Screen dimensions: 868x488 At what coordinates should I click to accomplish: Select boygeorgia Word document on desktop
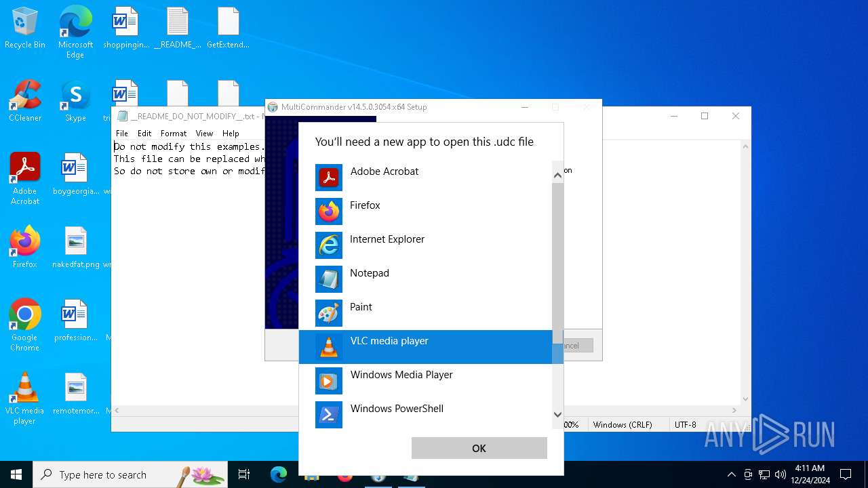coord(75,175)
